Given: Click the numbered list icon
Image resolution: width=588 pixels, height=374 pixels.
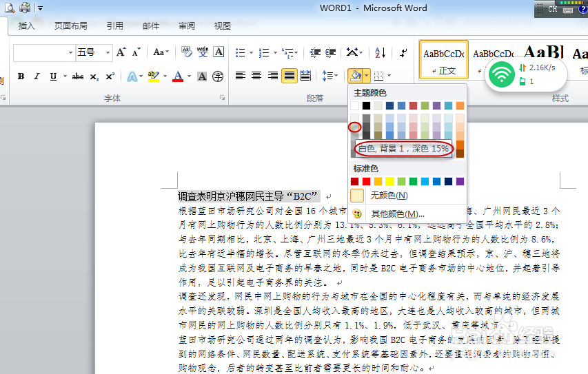Looking at the screenshot, I should [265, 52].
